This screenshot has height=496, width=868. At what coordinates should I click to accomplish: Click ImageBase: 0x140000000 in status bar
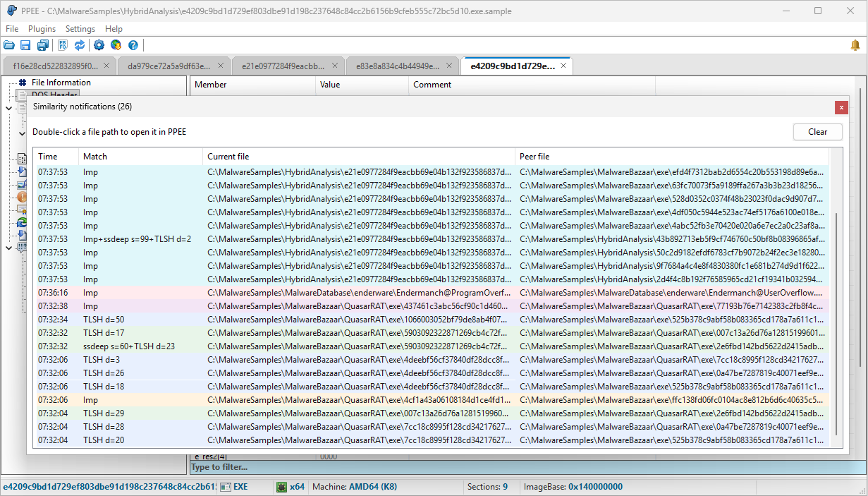pyautogui.click(x=573, y=487)
